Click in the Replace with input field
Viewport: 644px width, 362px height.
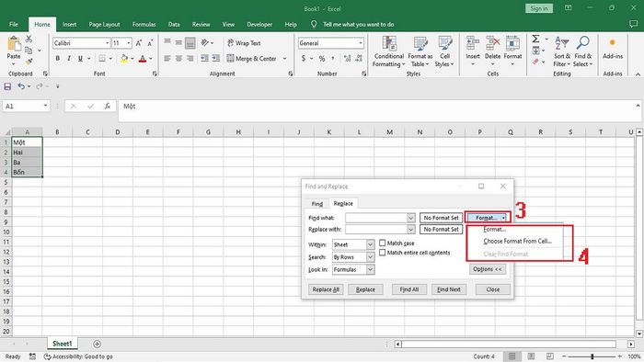tap(376, 229)
